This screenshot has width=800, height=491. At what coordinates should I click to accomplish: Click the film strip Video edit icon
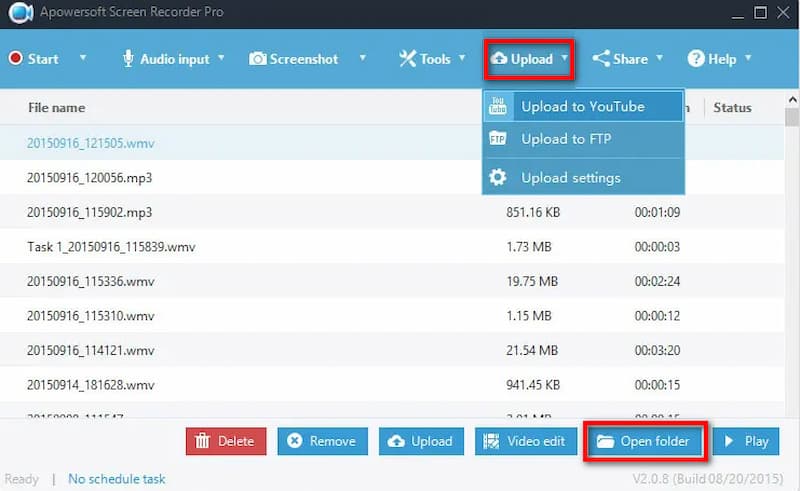click(x=491, y=441)
